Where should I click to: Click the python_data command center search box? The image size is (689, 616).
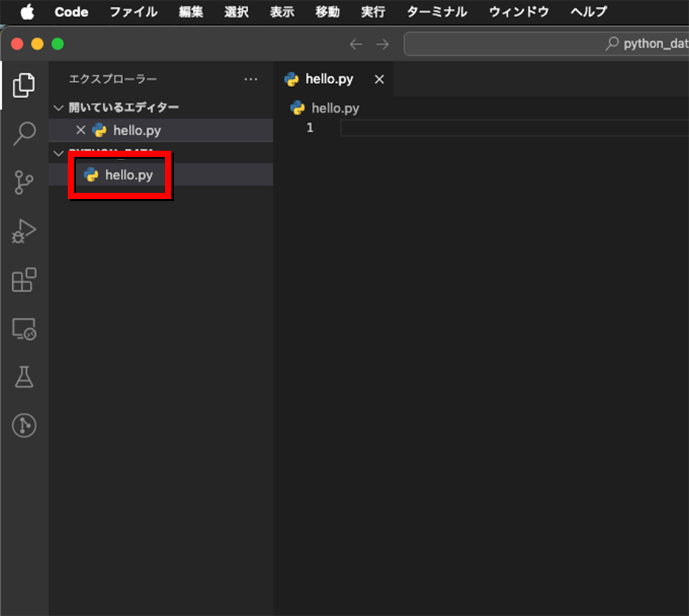tap(546, 44)
